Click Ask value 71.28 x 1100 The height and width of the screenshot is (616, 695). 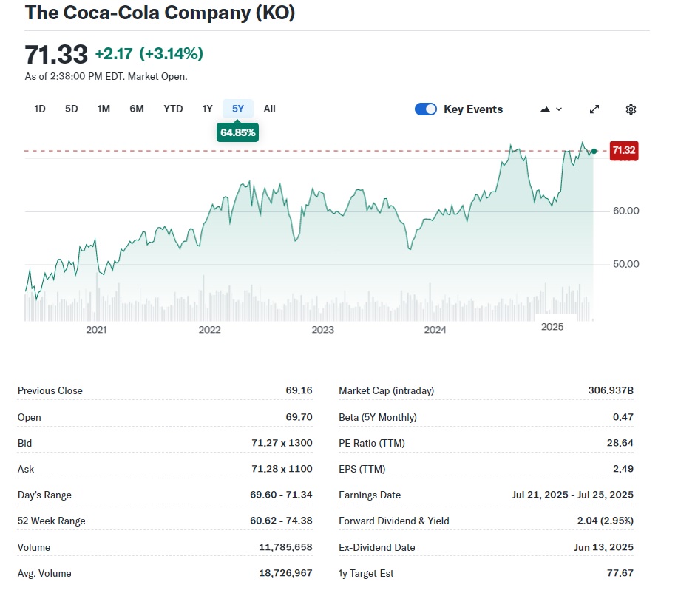pyautogui.click(x=282, y=468)
